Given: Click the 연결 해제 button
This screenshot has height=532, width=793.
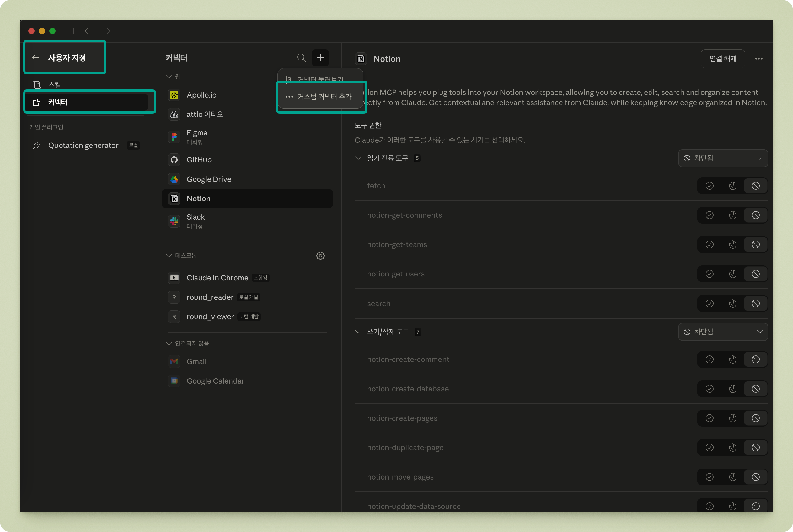Looking at the screenshot, I should click(x=722, y=59).
